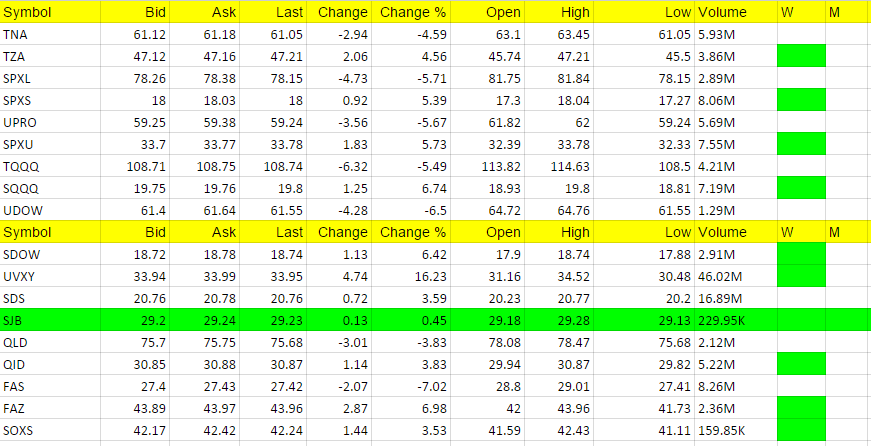
Task: Select the SPXS symbol cell
Action: click(x=50, y=100)
